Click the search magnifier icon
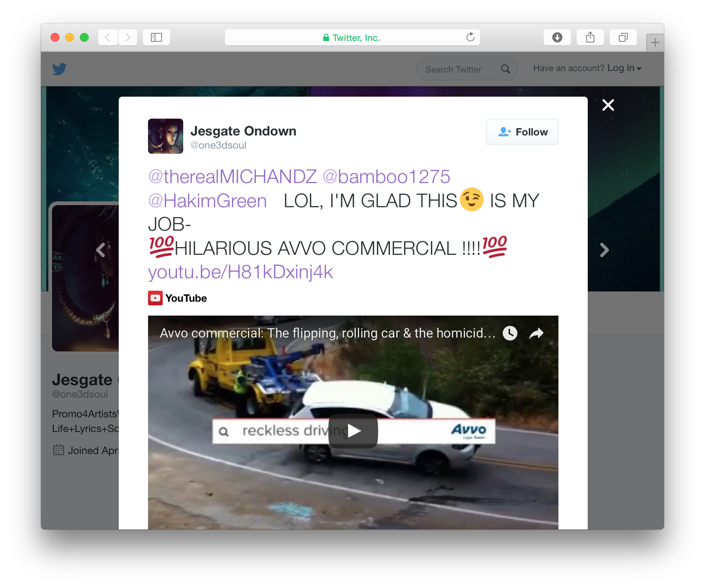The height and width of the screenshot is (588, 705). 506,69
